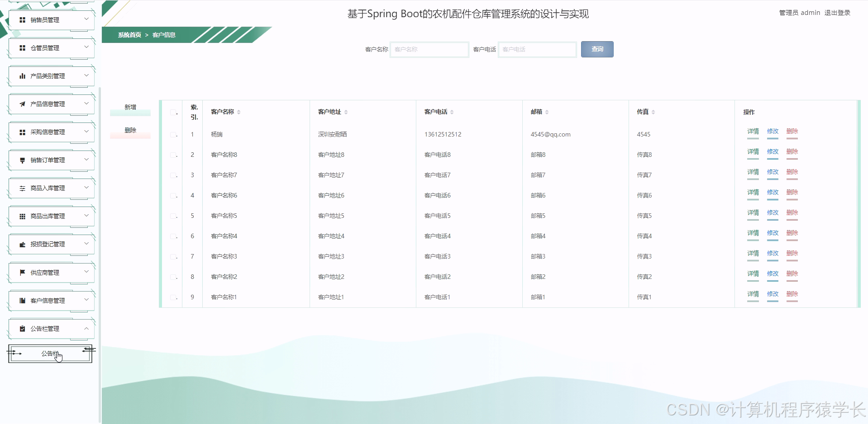Select the 销售员管理 sidebar icon
The image size is (868, 424).
coord(22,19)
